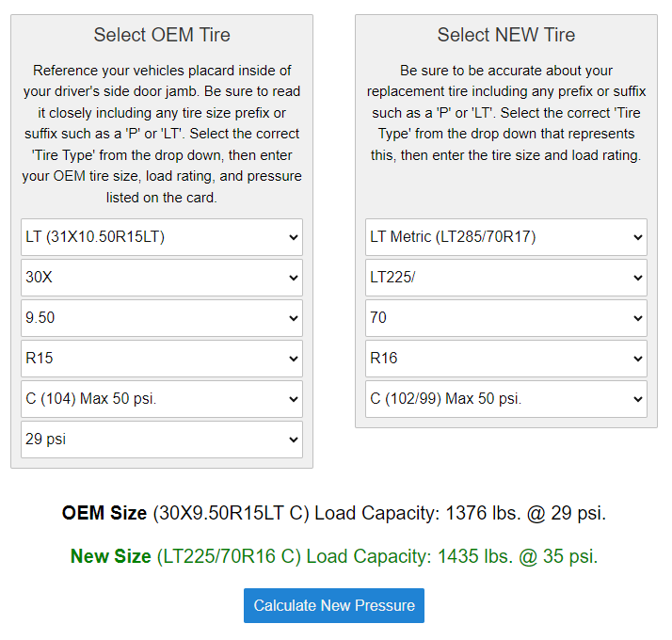672x640 pixels.
Task: Click the green New Size label
Action: (x=110, y=556)
